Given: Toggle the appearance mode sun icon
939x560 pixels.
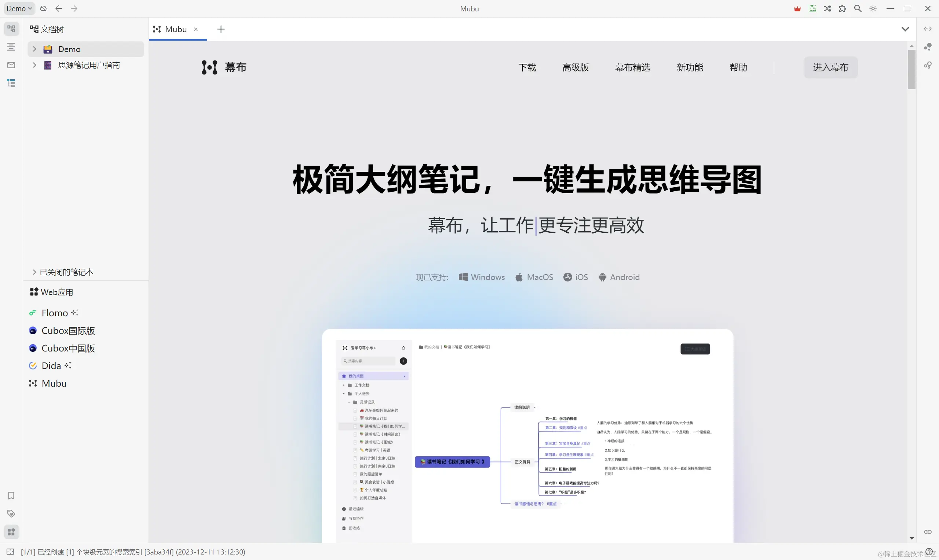Looking at the screenshot, I should tap(873, 9).
